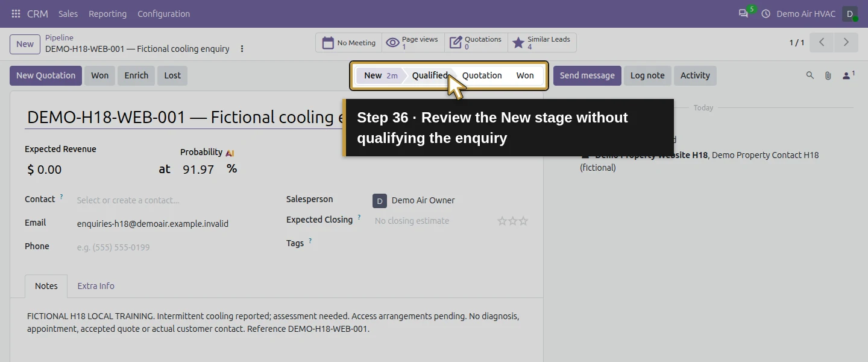Mark the lead as Won
This screenshot has width=868, height=362.
(99, 75)
